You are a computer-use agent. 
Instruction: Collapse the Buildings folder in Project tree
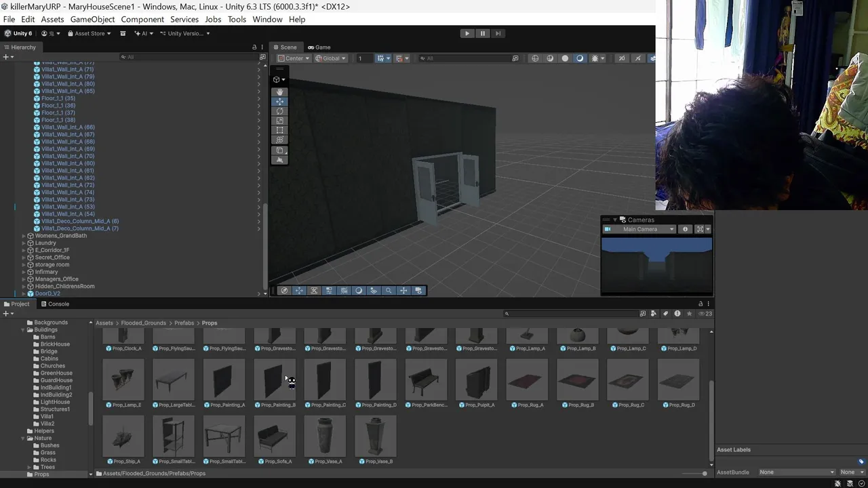(x=23, y=329)
